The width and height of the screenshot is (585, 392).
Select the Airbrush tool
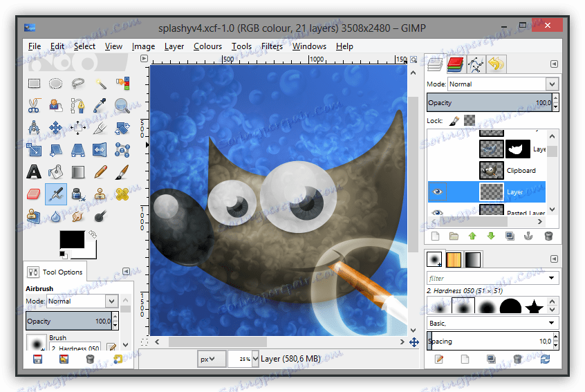tap(55, 194)
